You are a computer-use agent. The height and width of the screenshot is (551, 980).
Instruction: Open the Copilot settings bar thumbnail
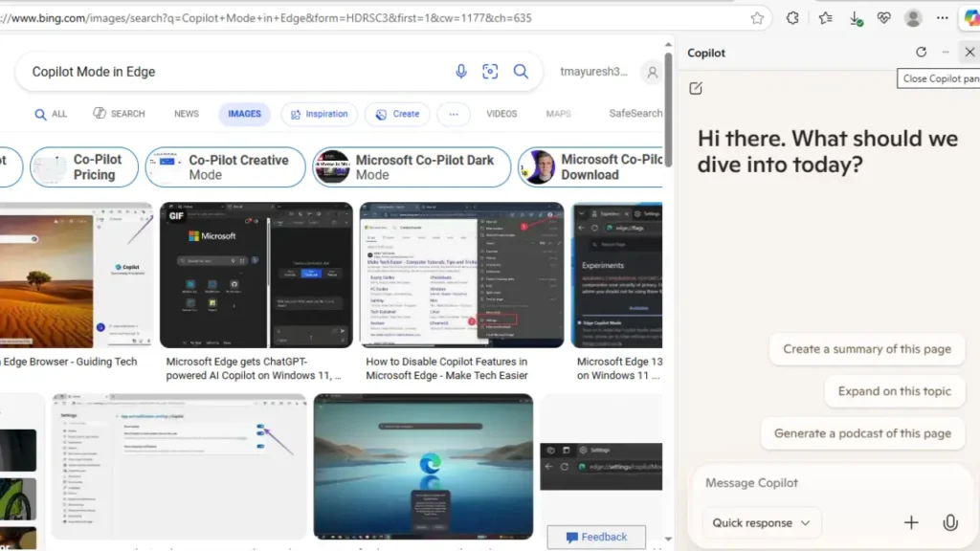coord(601,467)
